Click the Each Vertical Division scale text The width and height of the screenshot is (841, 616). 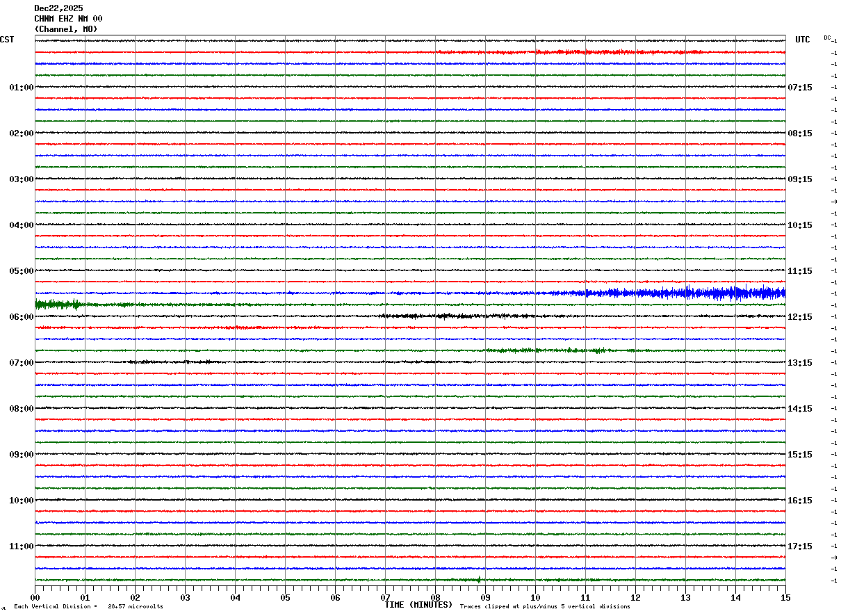click(x=88, y=606)
